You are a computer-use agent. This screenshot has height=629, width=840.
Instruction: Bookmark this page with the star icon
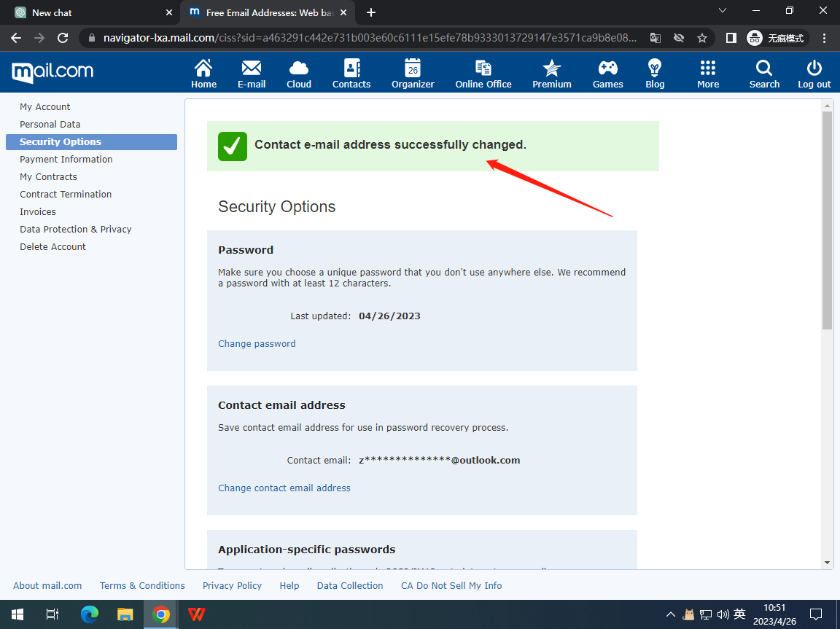pos(702,38)
